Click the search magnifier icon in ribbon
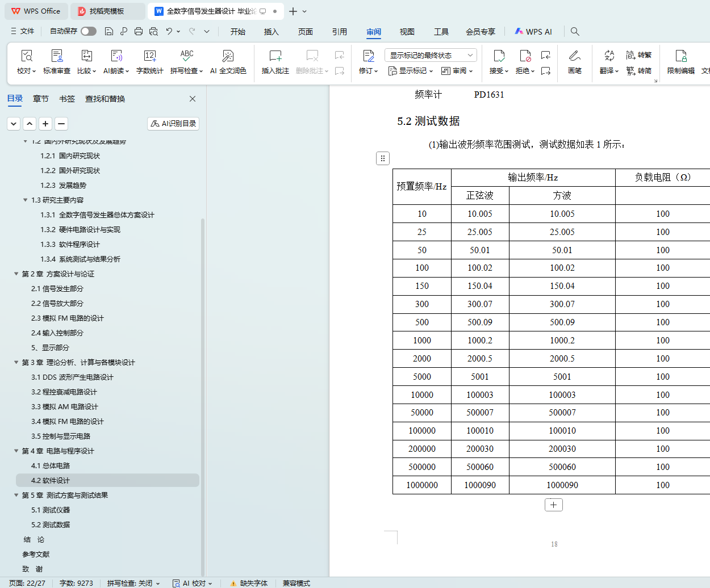Image resolution: width=710 pixels, height=588 pixels. pos(575,31)
